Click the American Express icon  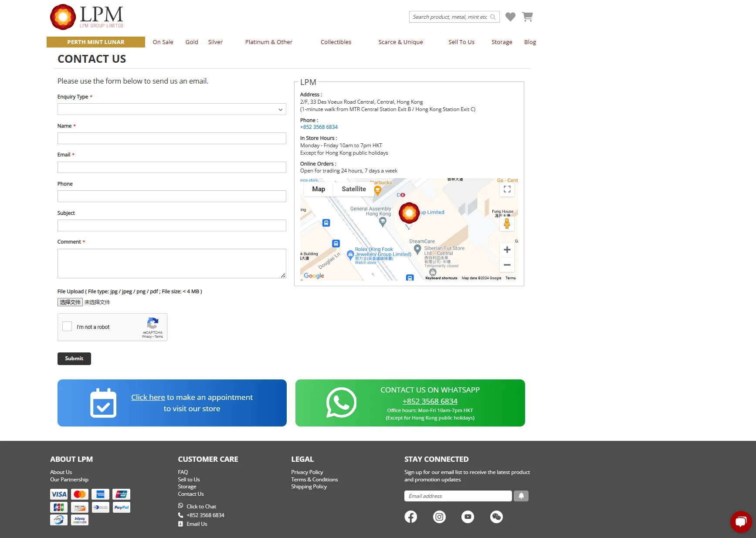tap(101, 494)
